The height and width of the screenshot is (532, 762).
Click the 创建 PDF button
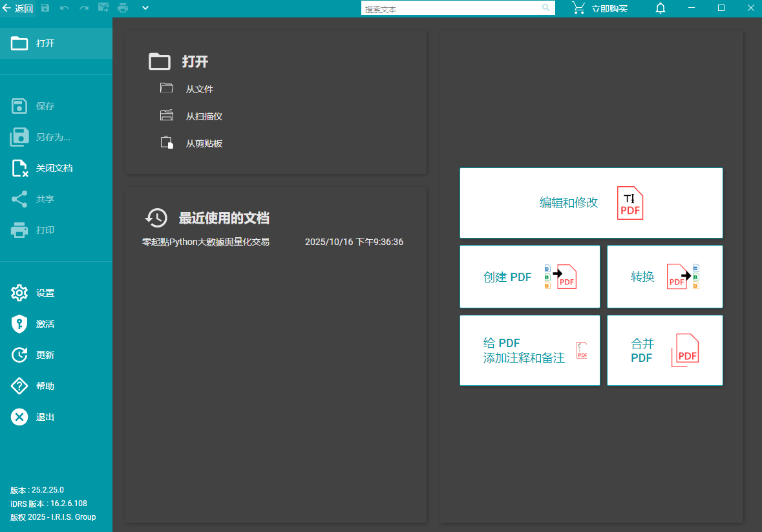pyautogui.click(x=529, y=276)
